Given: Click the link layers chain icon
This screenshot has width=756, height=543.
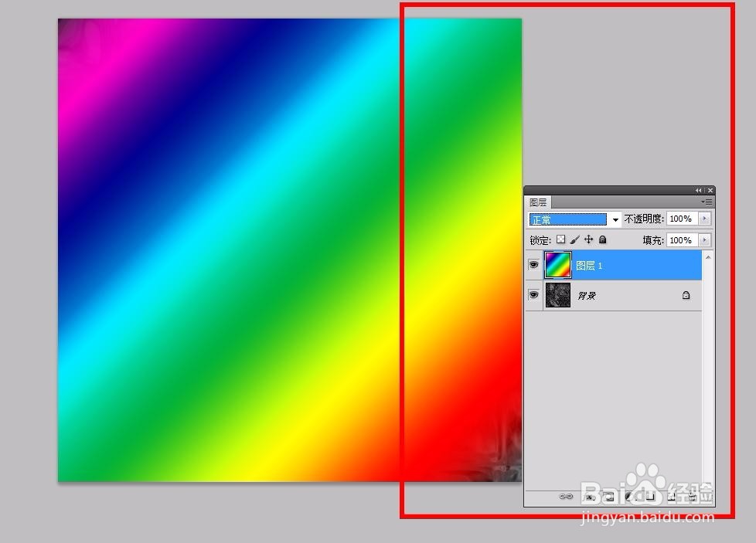Looking at the screenshot, I should (x=566, y=496).
